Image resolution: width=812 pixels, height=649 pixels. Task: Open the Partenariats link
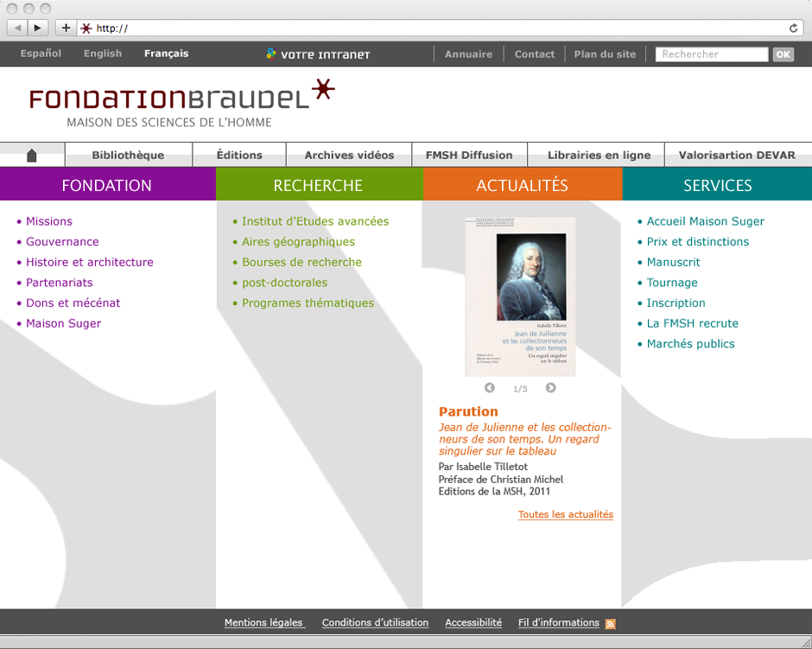click(x=60, y=283)
